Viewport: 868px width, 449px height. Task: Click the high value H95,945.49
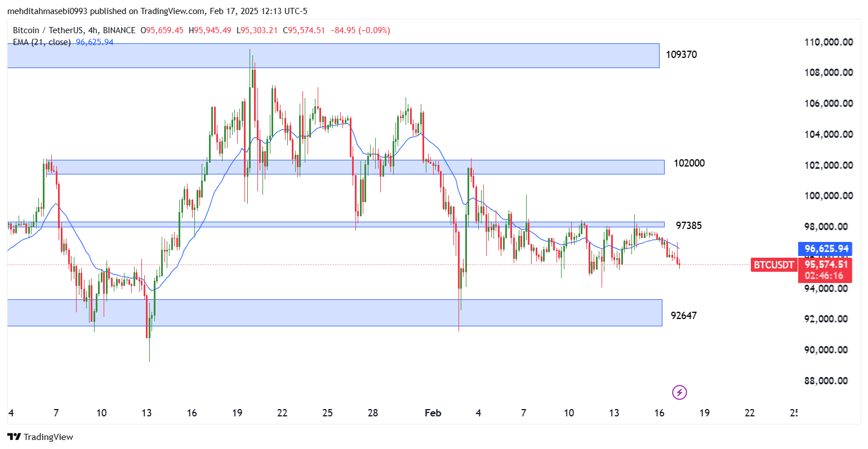point(210,30)
